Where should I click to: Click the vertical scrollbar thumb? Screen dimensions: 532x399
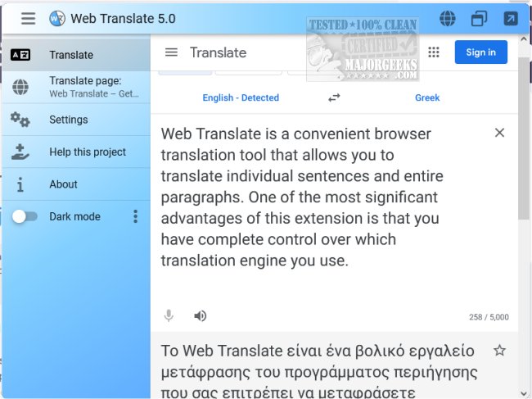[524, 138]
